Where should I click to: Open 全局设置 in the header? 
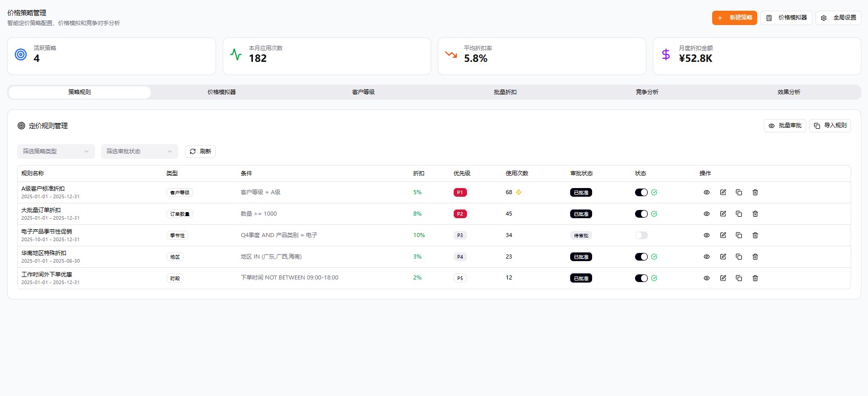coord(838,18)
